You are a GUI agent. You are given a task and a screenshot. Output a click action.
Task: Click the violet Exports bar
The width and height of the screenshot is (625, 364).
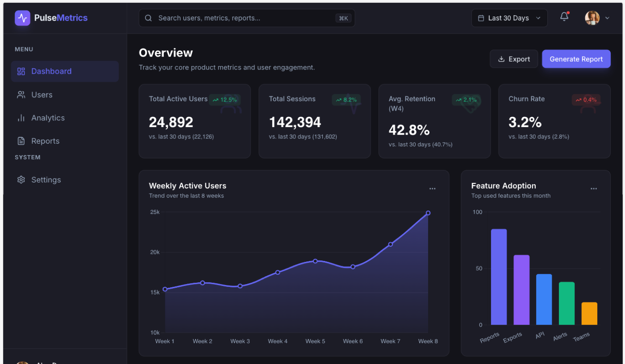pyautogui.click(x=521, y=290)
